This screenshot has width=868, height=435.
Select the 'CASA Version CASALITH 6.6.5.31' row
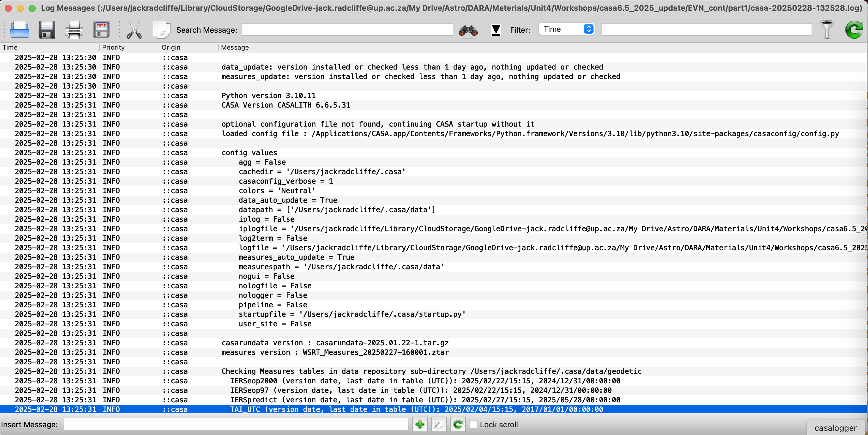click(434, 105)
